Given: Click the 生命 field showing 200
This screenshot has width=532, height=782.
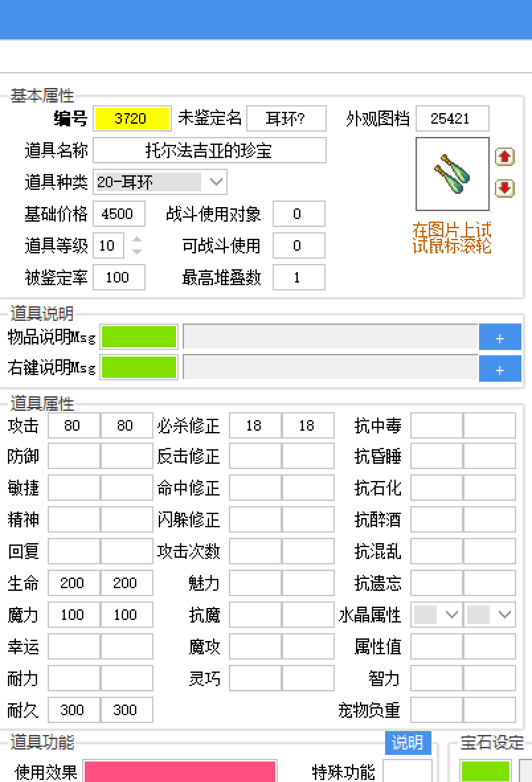Looking at the screenshot, I should click(x=73, y=583).
